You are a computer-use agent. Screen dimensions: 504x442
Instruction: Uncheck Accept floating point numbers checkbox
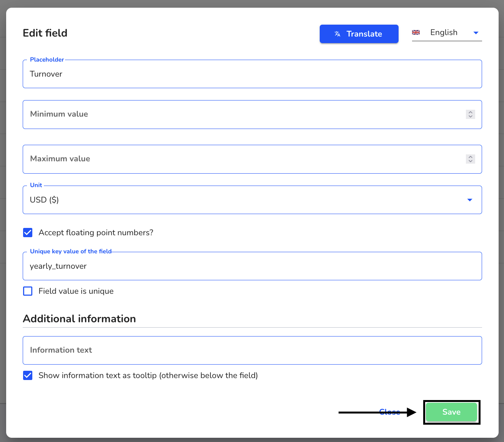coord(28,233)
